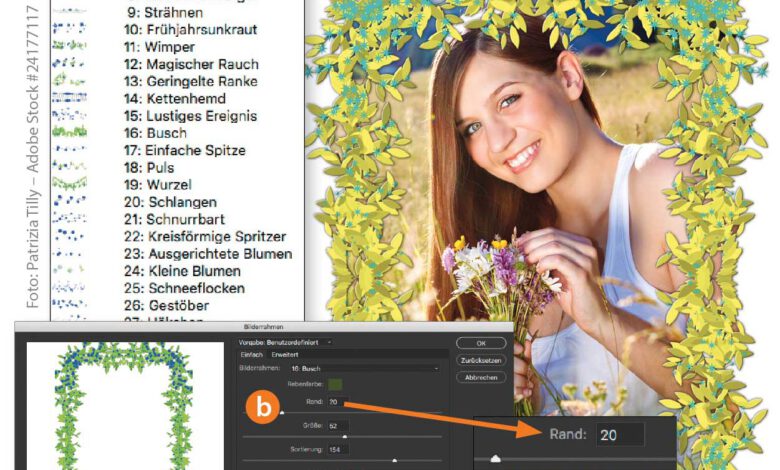Click the frame preview in Bilderrahmen dialog
The width and height of the screenshot is (780, 470).
pyautogui.click(x=125, y=406)
